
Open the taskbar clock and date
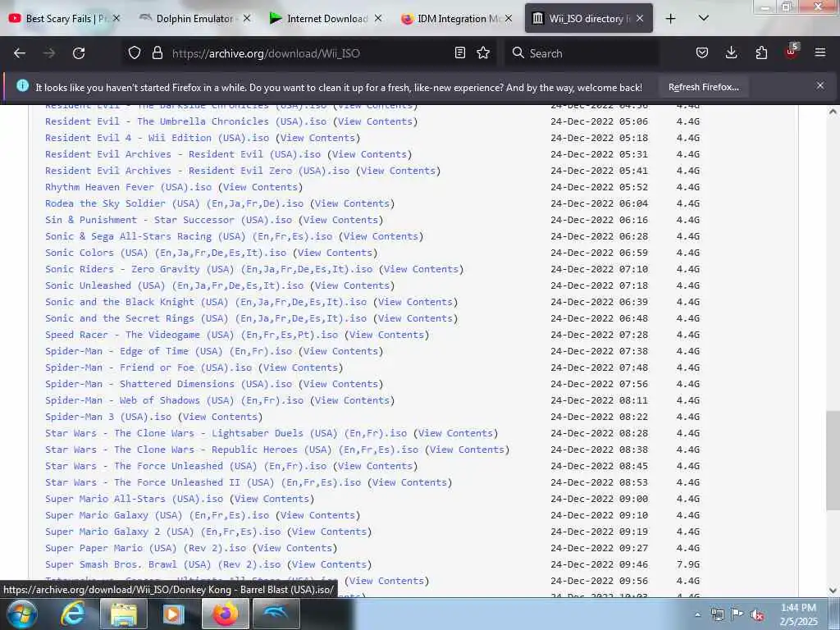[x=799, y=614]
